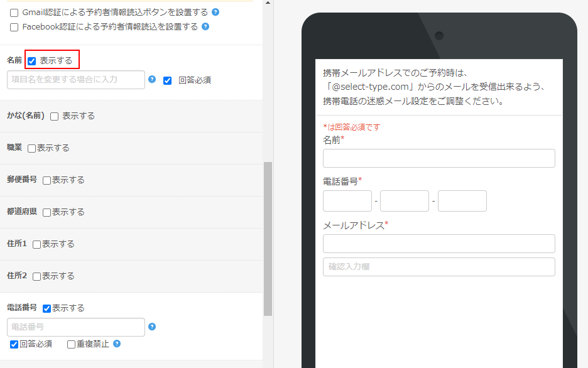The height and width of the screenshot is (368, 588).
Task: Check 表示する for 住所1
Action: [x=37, y=244]
